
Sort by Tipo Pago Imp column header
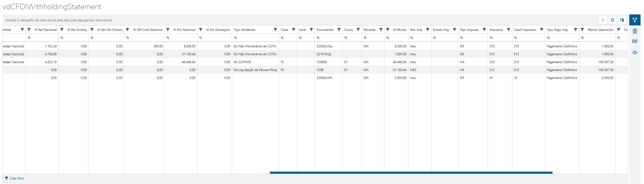pos(557,30)
